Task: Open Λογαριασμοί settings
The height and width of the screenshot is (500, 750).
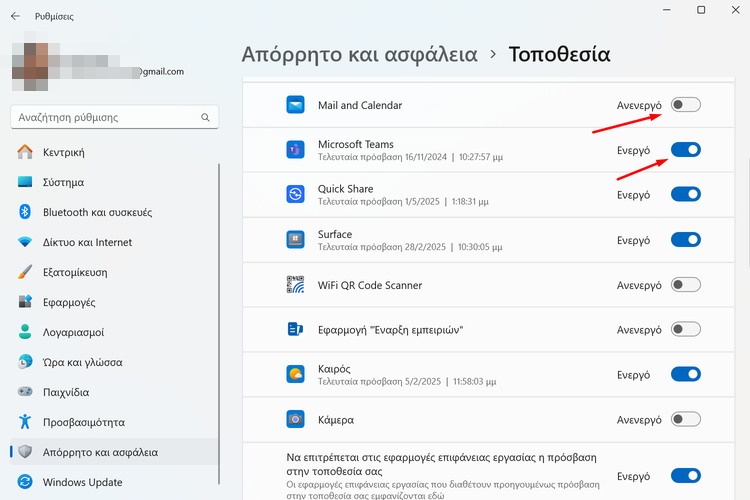Action: point(114,332)
